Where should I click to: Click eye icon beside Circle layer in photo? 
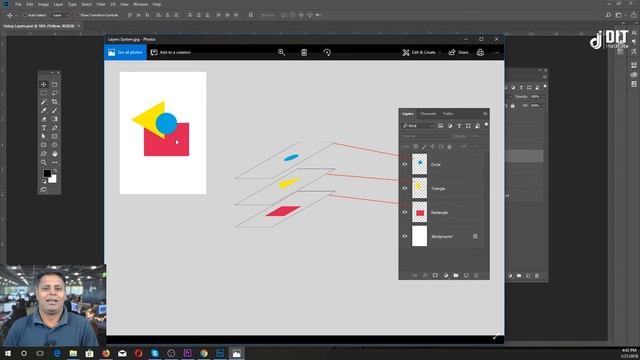tap(404, 164)
